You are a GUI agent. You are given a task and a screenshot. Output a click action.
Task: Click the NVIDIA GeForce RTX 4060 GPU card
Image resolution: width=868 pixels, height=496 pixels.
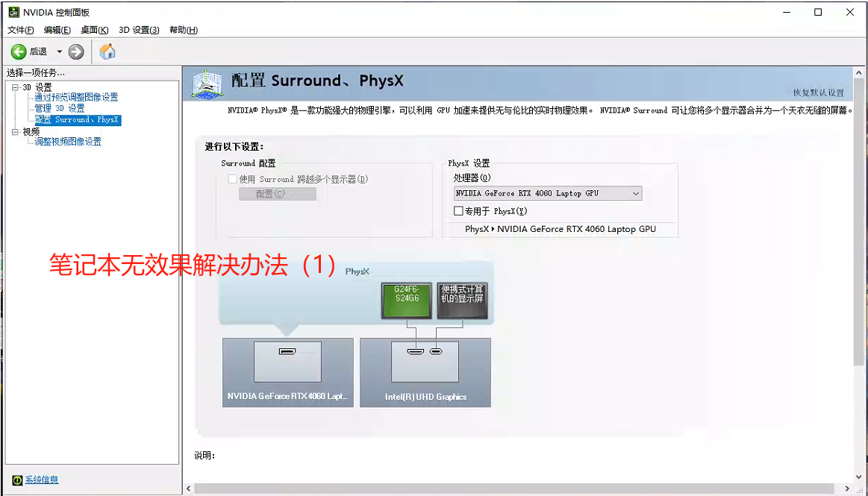(288, 373)
